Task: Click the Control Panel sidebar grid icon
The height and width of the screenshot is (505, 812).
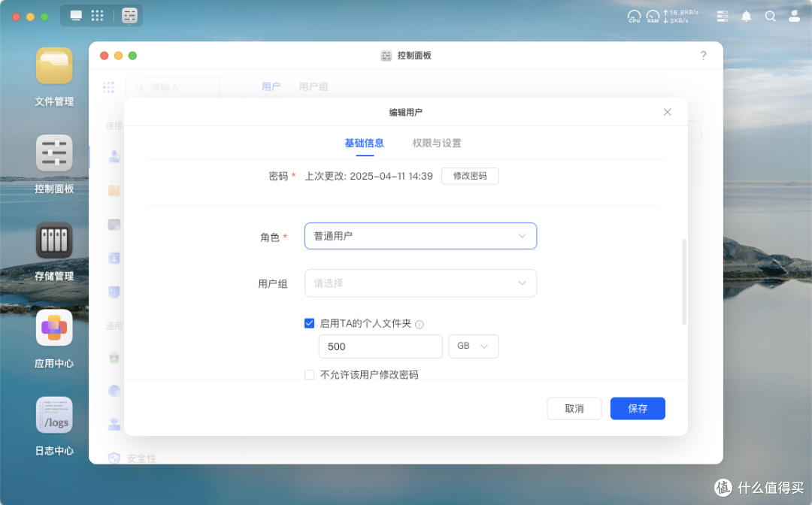Action: 108,87
